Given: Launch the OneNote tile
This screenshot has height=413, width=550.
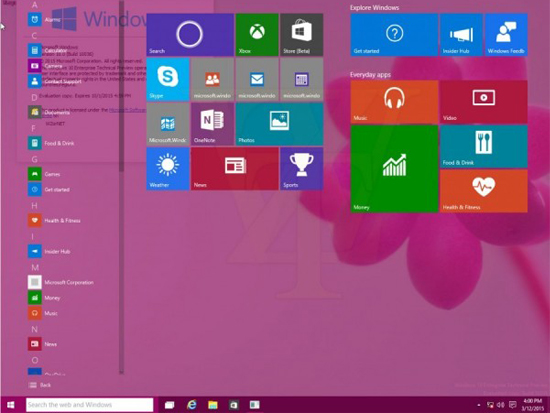Looking at the screenshot, I should point(213,124).
